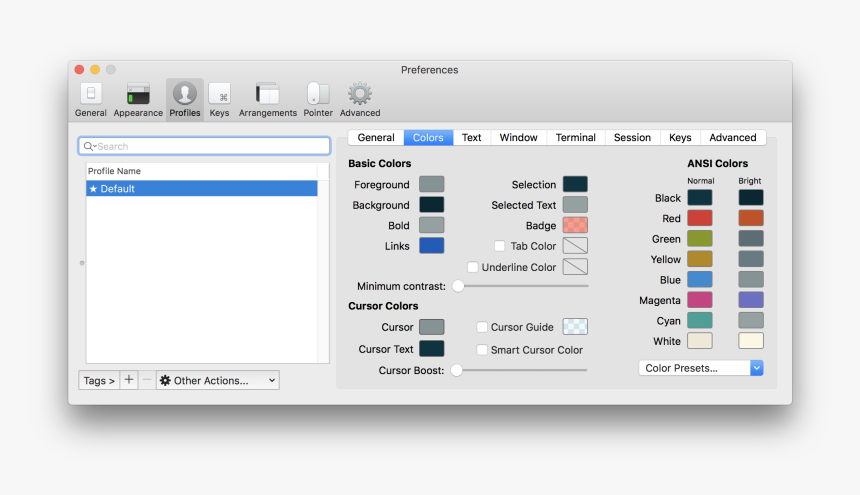
Task: Toggle Smart Cursor Color checkbox
Action: [482, 350]
